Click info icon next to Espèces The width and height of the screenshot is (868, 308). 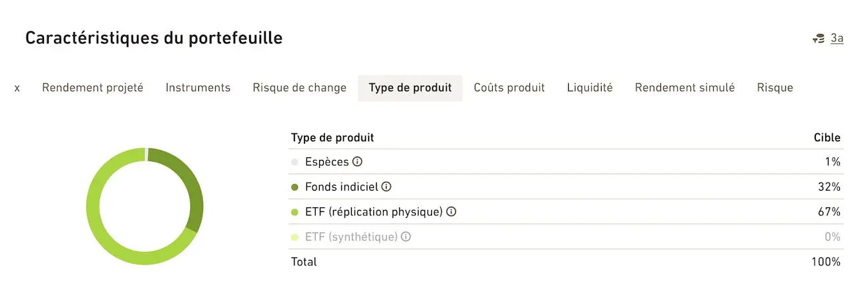coord(357,162)
